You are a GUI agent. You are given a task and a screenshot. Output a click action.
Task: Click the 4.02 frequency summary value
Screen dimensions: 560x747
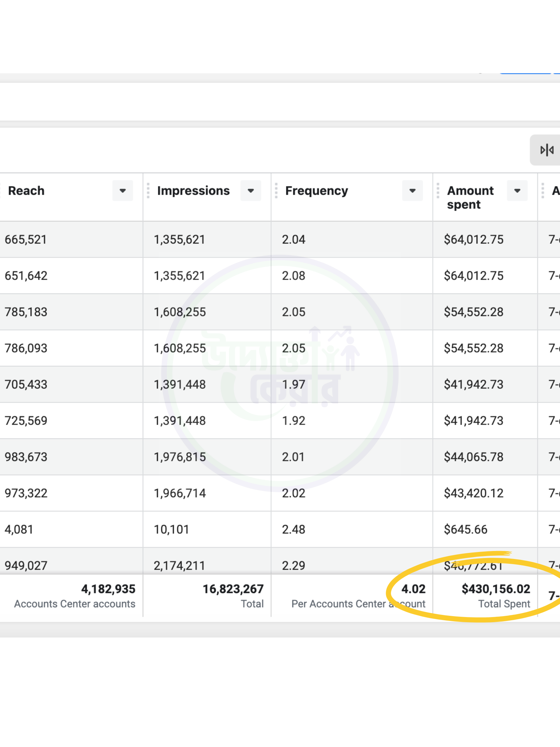pos(413,589)
